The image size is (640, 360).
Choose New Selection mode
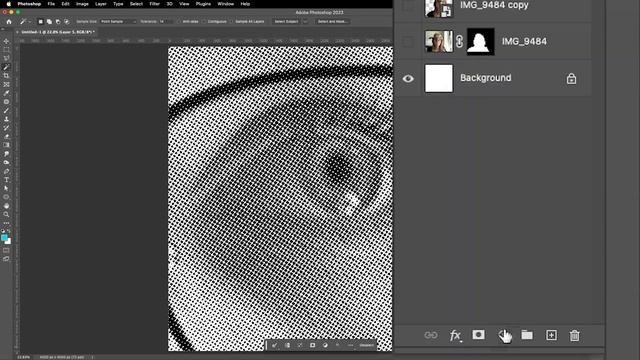point(40,22)
